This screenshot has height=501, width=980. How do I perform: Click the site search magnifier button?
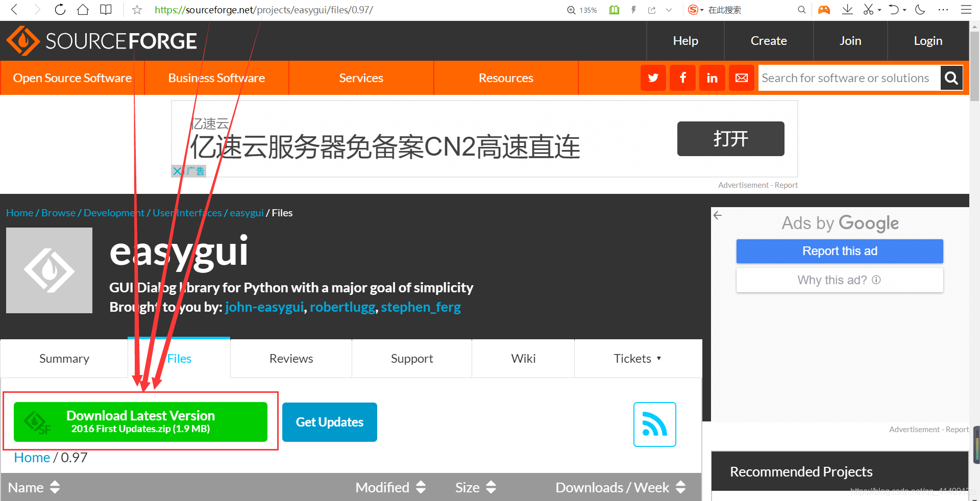pyautogui.click(x=951, y=78)
